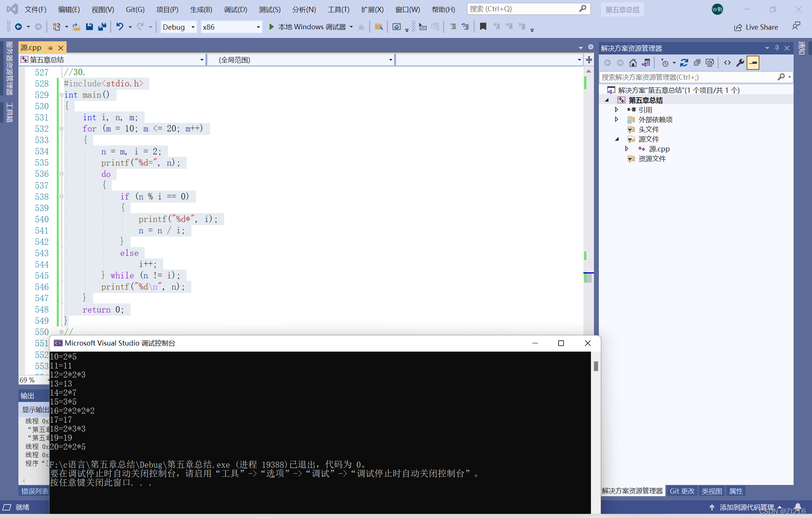Click the Open File folder icon
812x518 pixels.
click(76, 27)
